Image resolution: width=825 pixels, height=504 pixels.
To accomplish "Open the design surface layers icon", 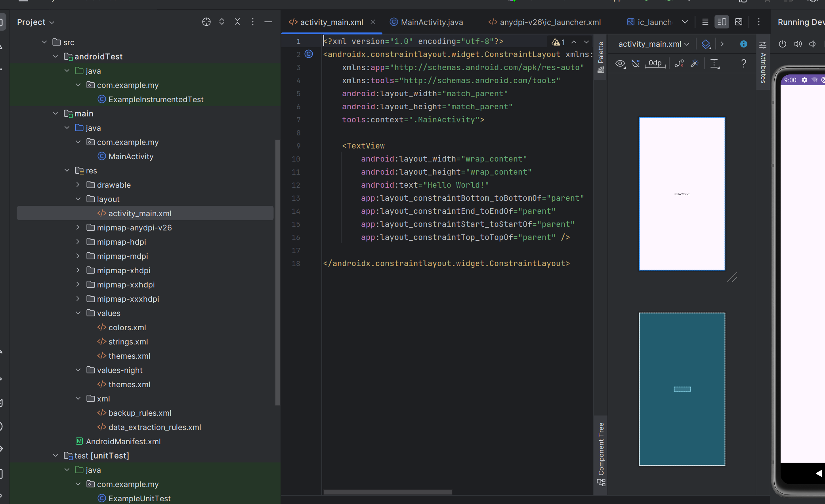I will 706,44.
